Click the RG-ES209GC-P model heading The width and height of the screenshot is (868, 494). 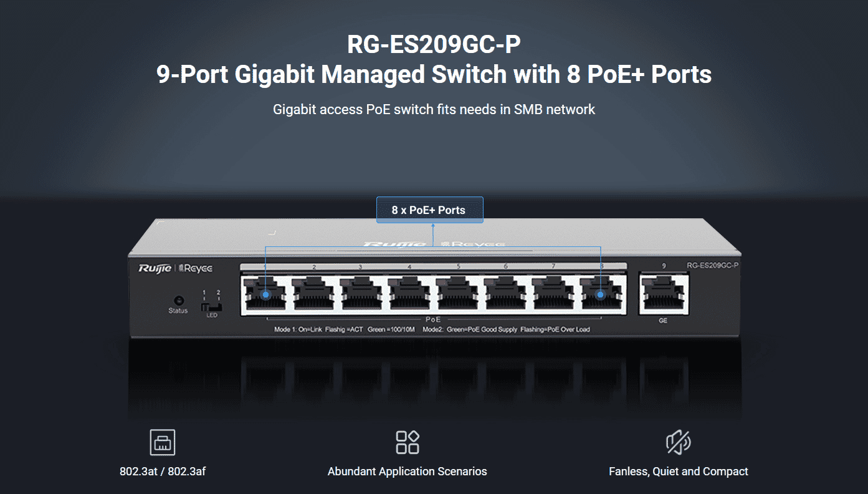(x=434, y=45)
